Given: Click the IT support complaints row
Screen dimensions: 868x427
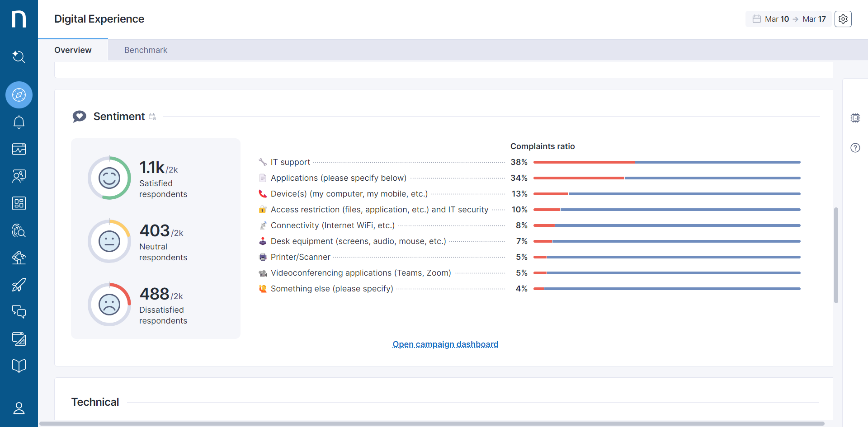Looking at the screenshot, I should click(x=290, y=162).
